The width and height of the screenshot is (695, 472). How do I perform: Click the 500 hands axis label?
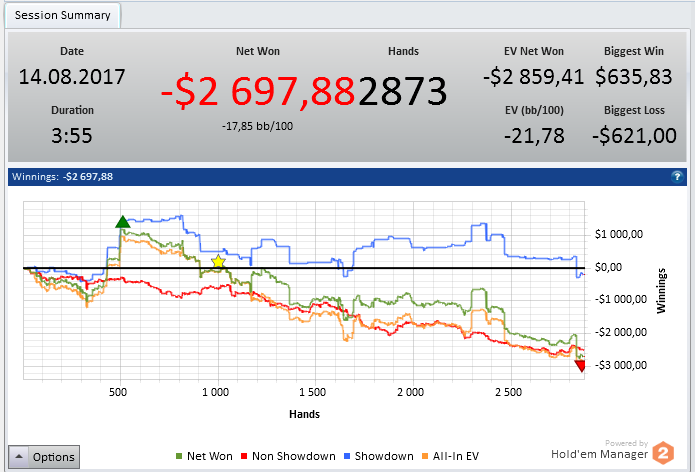coord(118,392)
